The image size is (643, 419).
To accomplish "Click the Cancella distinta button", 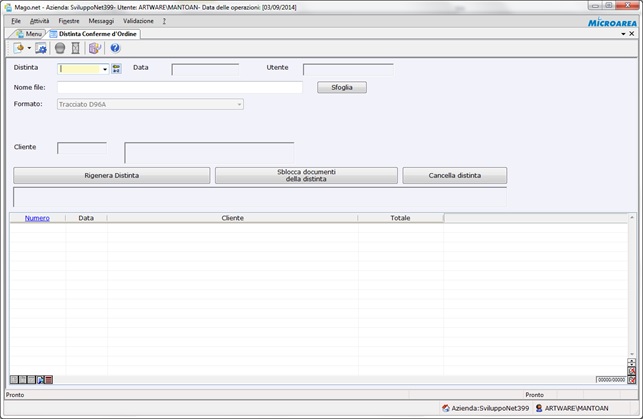I will point(454,175).
